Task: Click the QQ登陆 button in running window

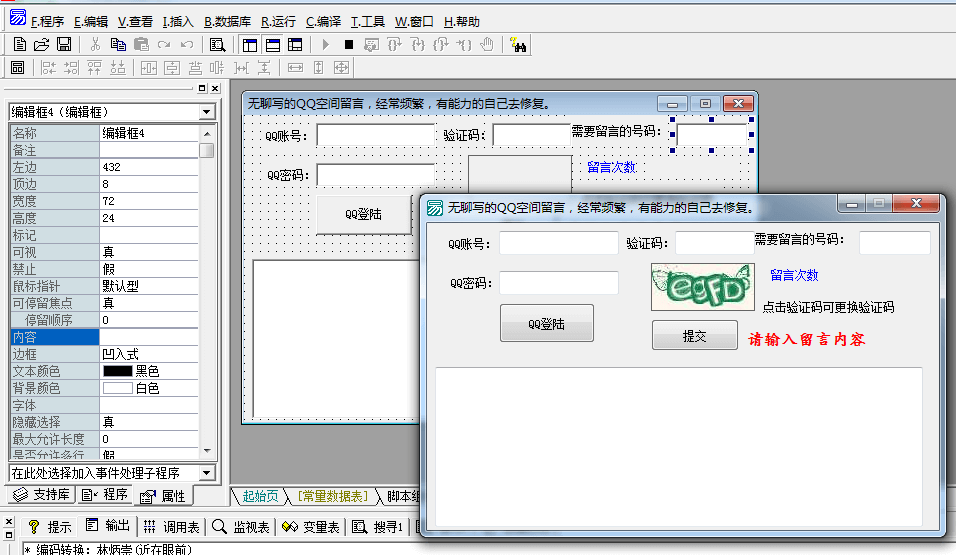Action: click(546, 324)
